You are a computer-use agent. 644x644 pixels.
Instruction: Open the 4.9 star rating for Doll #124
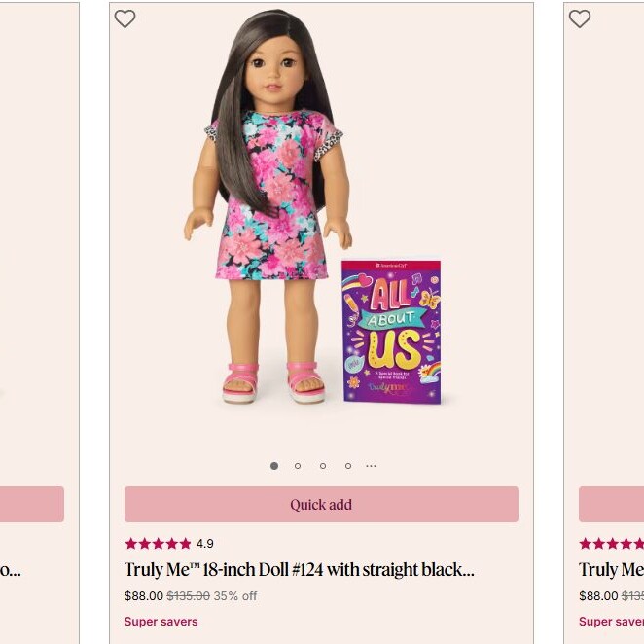pos(169,544)
